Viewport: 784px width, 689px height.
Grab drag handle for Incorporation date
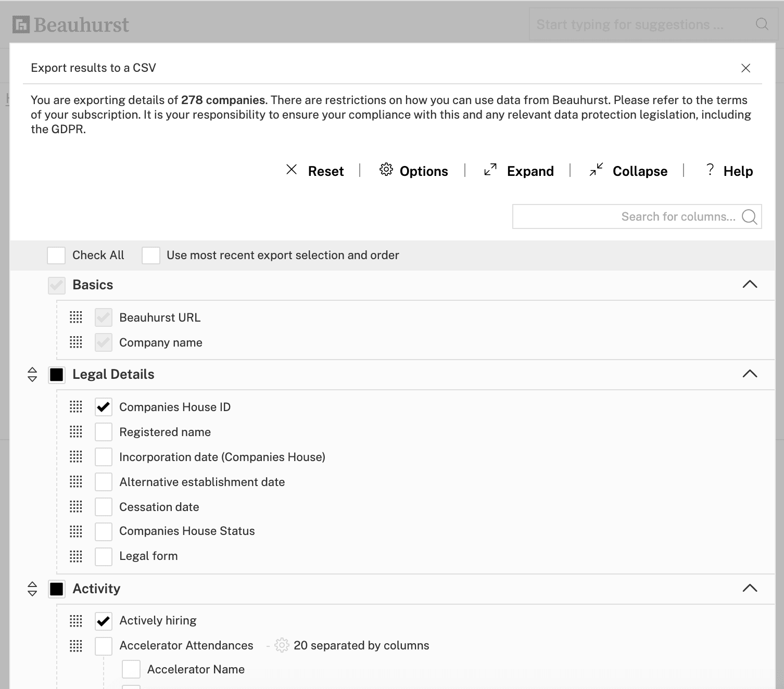tap(76, 456)
